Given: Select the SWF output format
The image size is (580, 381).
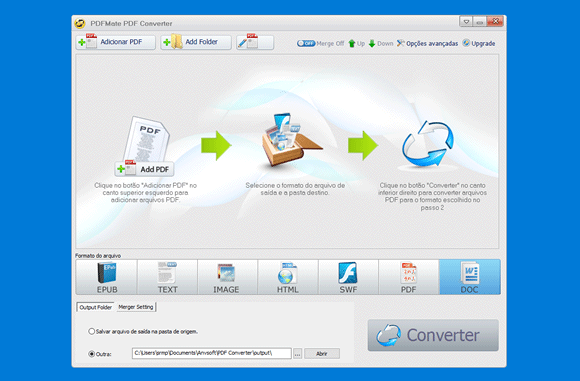Looking at the screenshot, I should 348,277.
